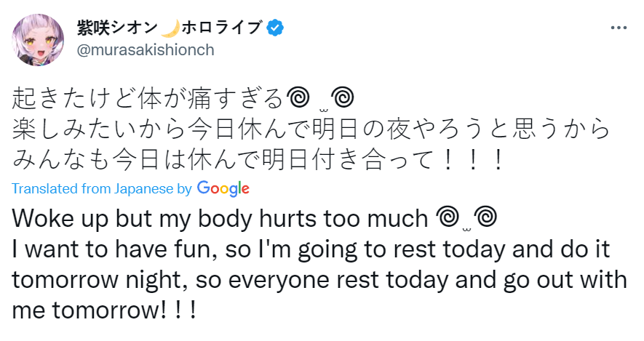This screenshot has height=341, width=644.
Task: Click the spiral-eyed kaomoji in English translation
Action: pos(466,219)
